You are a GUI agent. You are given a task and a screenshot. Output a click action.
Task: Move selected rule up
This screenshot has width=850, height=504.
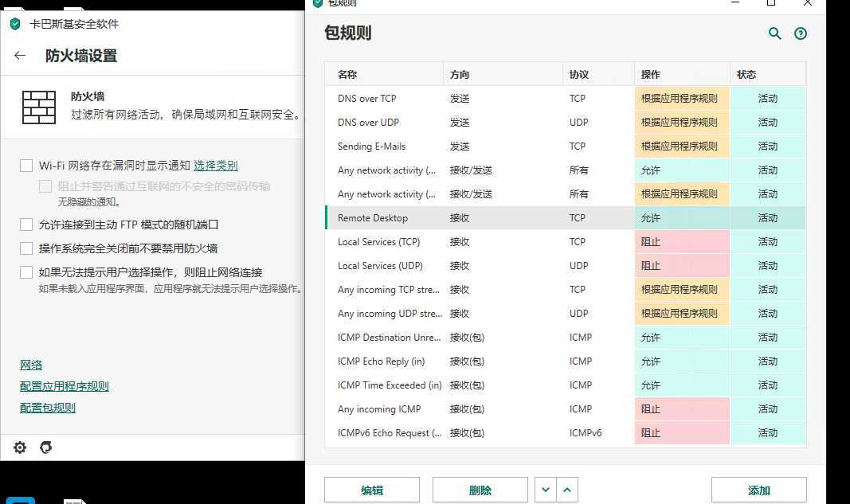[x=567, y=490]
